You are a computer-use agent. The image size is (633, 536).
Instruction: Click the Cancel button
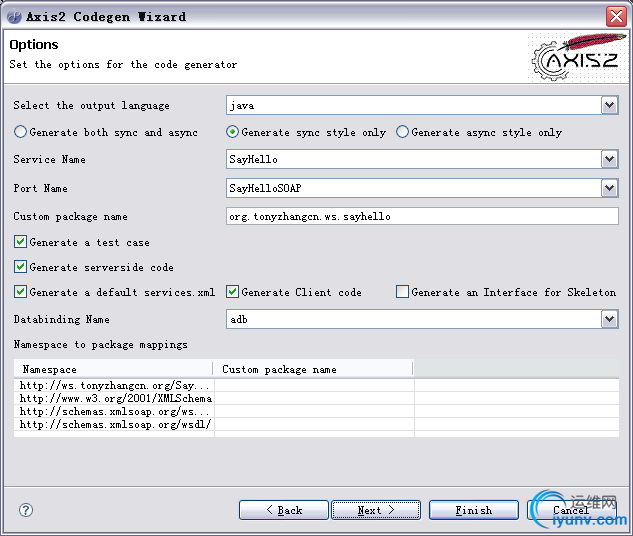(x=571, y=510)
